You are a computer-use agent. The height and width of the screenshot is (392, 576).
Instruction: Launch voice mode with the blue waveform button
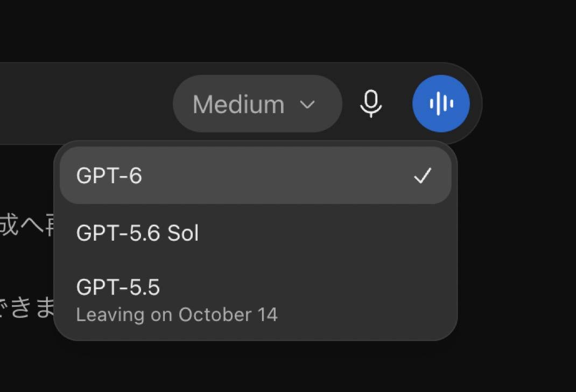[441, 103]
